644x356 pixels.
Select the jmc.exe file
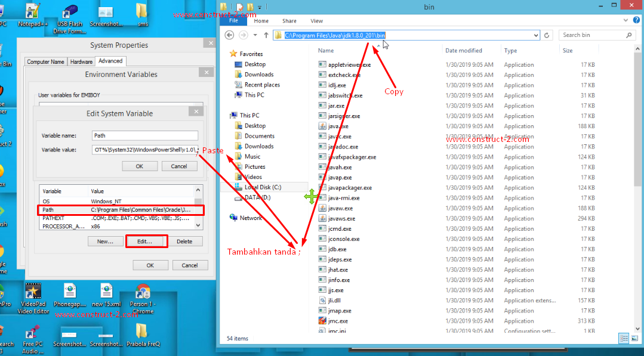click(338, 321)
